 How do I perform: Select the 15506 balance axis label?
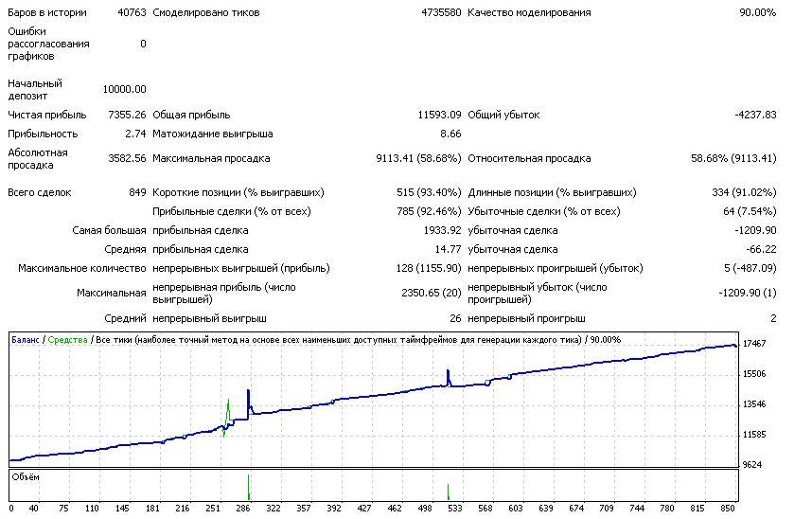(x=754, y=374)
